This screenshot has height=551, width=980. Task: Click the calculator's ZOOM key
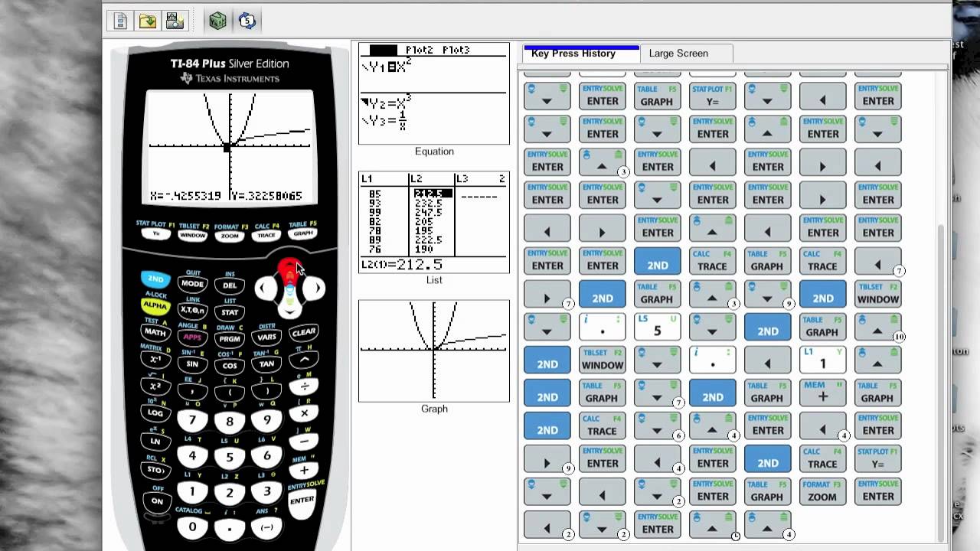pos(229,236)
